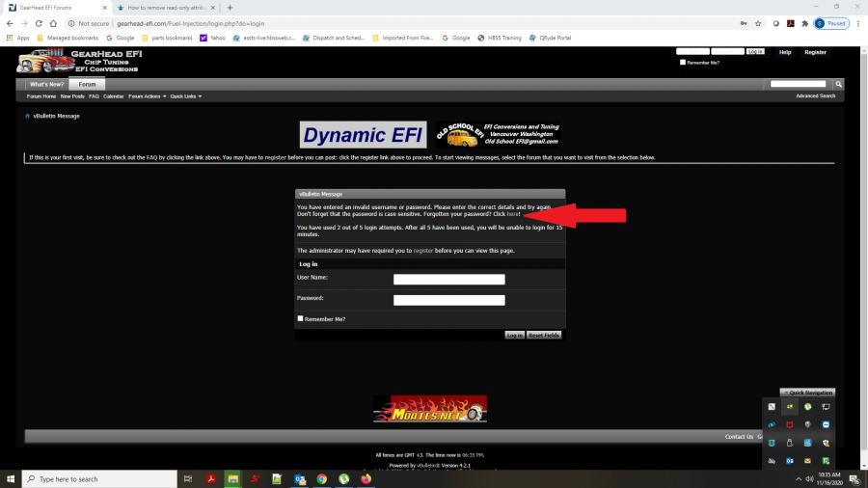Expand the Forum Actions dropdown
868x488 pixels.
pyautogui.click(x=147, y=96)
